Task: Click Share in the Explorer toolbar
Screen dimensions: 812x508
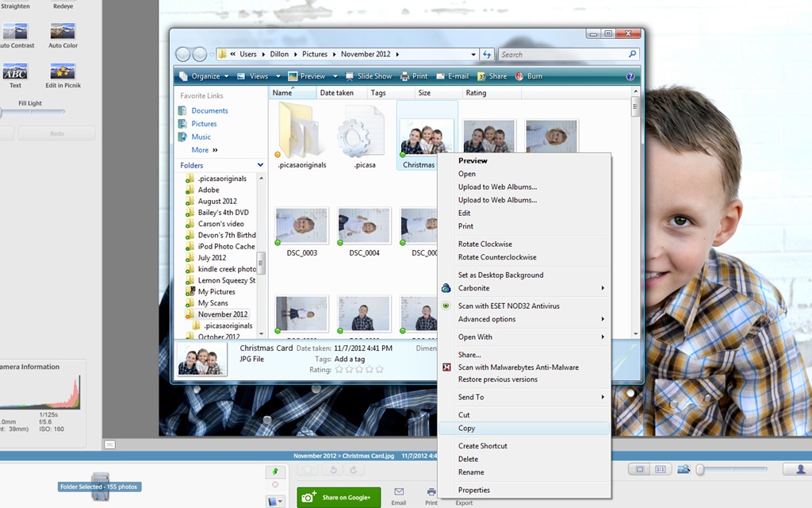Action: click(492, 76)
